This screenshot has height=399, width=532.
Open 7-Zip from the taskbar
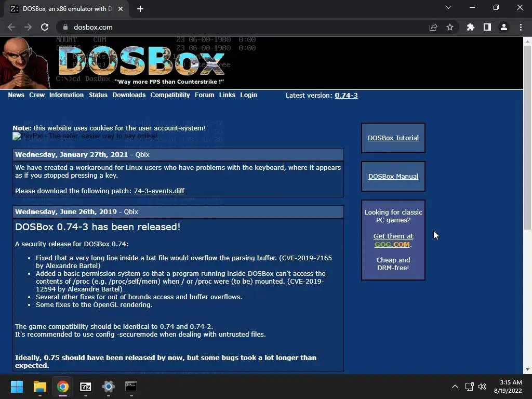86,387
